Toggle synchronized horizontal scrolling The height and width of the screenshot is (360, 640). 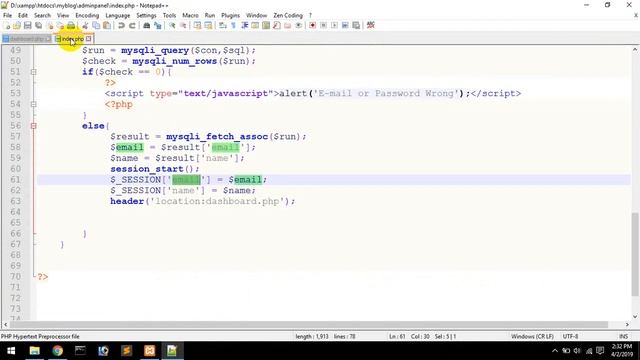pos(208,25)
